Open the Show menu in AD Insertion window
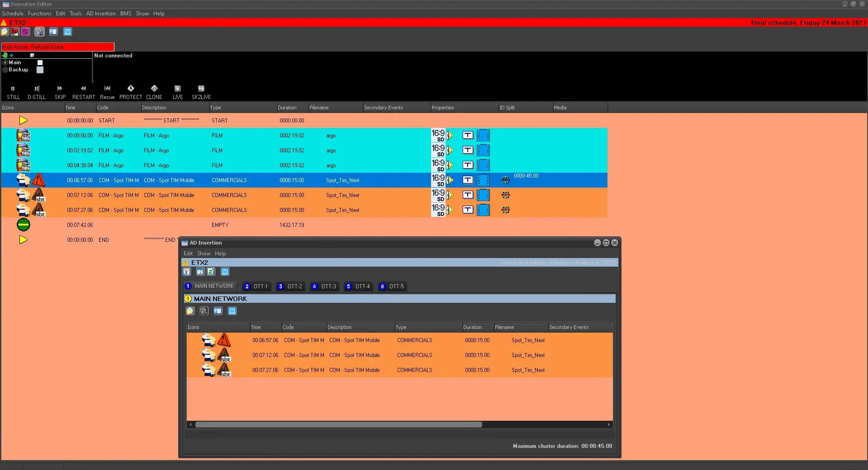The image size is (868, 470). 204,254
